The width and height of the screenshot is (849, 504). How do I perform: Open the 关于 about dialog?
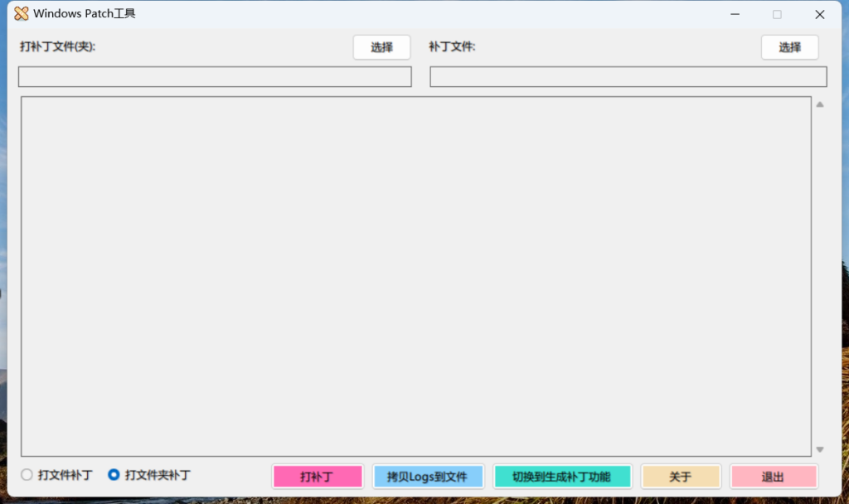(x=681, y=476)
